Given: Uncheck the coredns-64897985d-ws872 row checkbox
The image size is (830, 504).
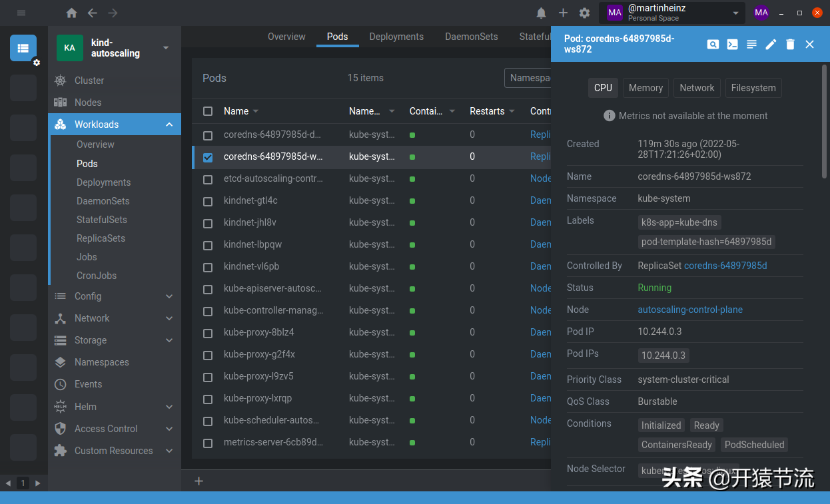Looking at the screenshot, I should coord(208,157).
